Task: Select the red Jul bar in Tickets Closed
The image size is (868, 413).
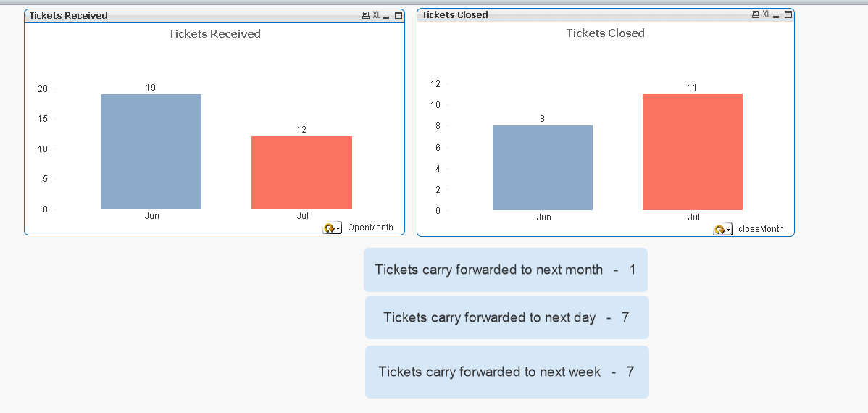Action: click(x=692, y=152)
